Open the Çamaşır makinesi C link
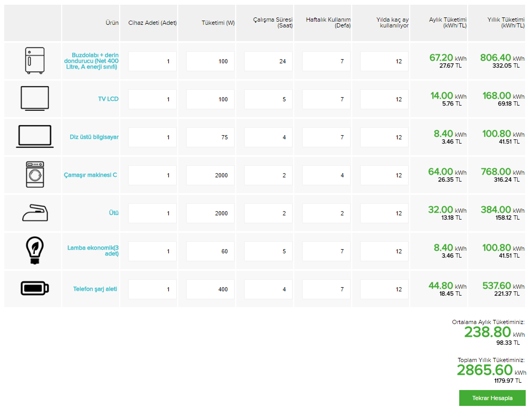 coord(90,175)
